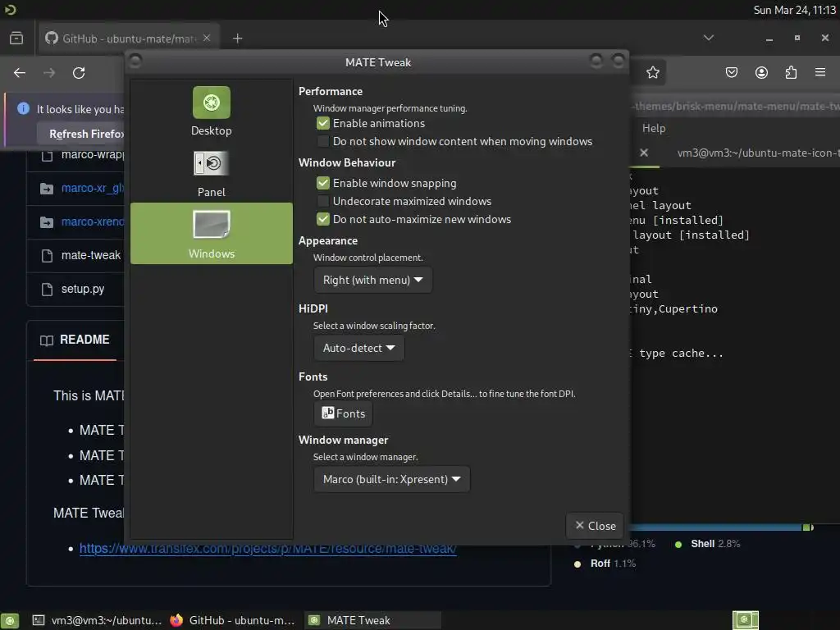The image size is (840, 630).
Task: Open the Window control placement dropdown
Action: tap(373, 280)
